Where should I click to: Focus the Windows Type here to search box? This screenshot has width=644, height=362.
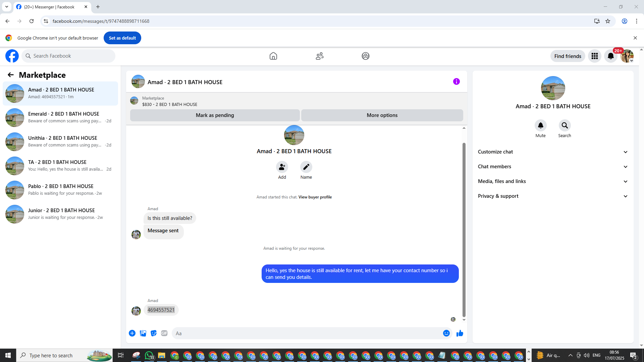(x=65, y=355)
